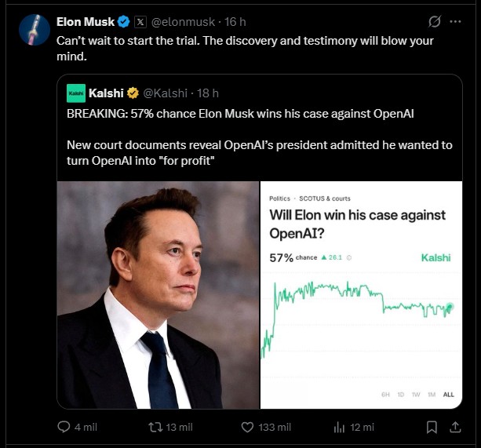481x448 pixels.
Task: Open Elon Musk's profile avatar
Action: coord(34,30)
